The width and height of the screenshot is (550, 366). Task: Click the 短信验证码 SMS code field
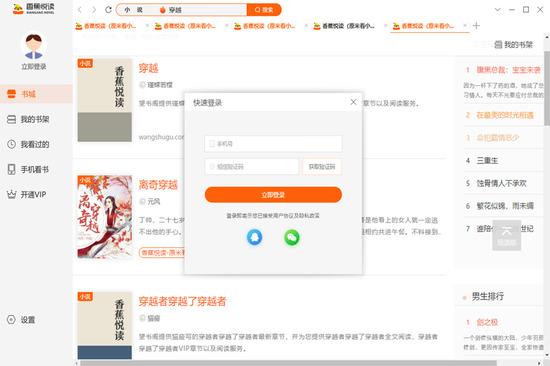pos(251,166)
